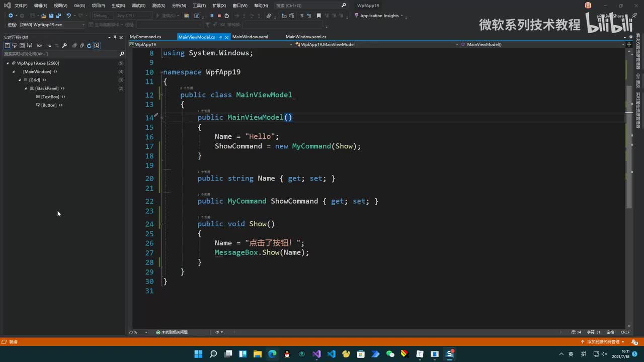The image size is (644, 362).
Task: Click the taskbar search icon
Action: point(213,354)
